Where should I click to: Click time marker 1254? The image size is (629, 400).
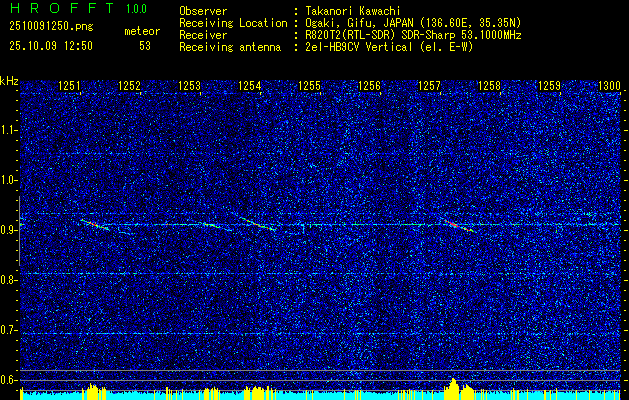click(x=250, y=86)
